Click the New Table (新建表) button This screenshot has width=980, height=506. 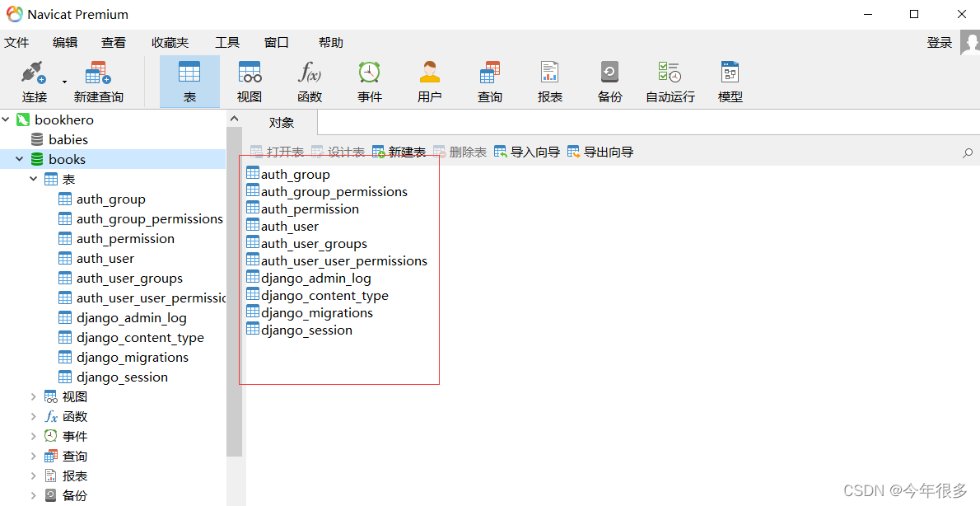click(399, 152)
